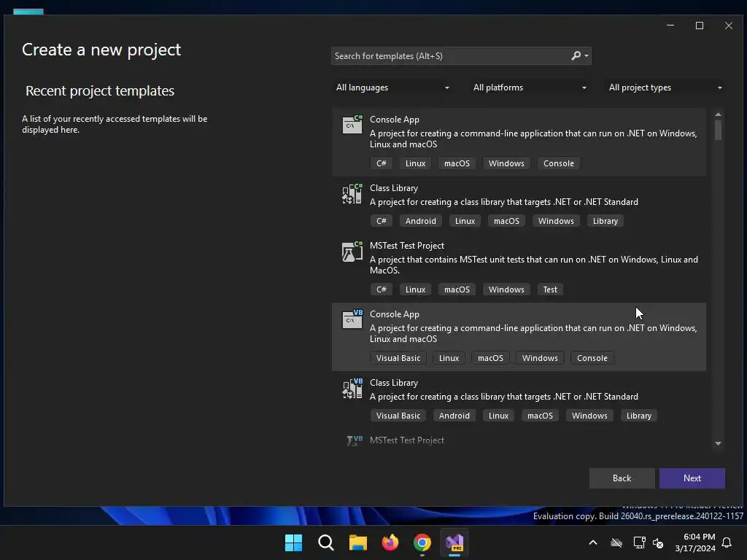Switch to Visual Studio Preview in the taskbar
747x560 pixels.
point(454,542)
